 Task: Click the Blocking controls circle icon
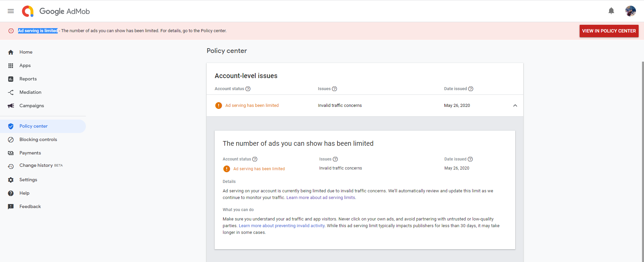point(11,140)
